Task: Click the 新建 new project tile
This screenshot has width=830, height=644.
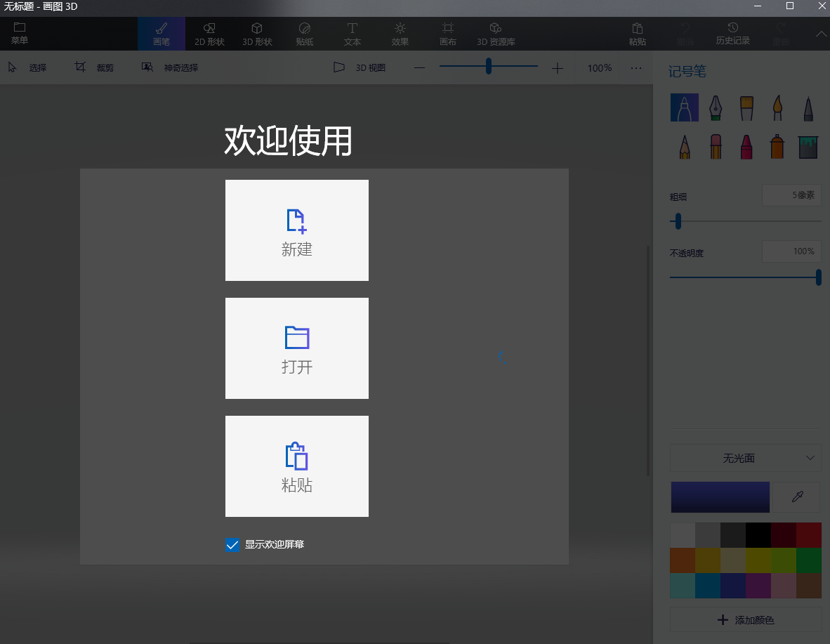Action: [297, 230]
